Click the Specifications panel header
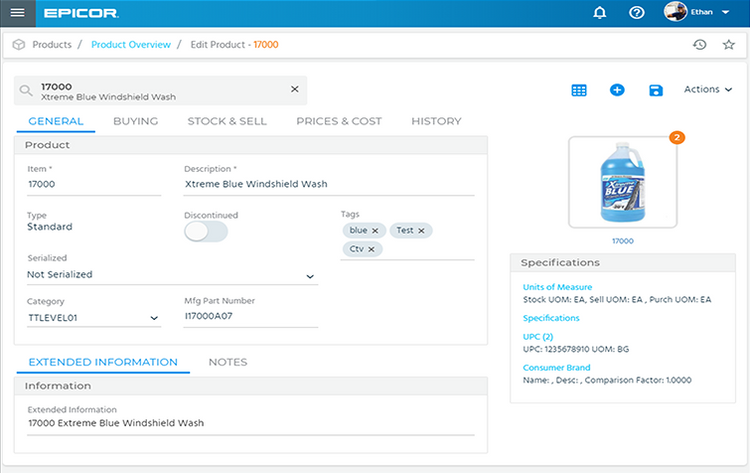The width and height of the screenshot is (750, 473). pos(623,263)
